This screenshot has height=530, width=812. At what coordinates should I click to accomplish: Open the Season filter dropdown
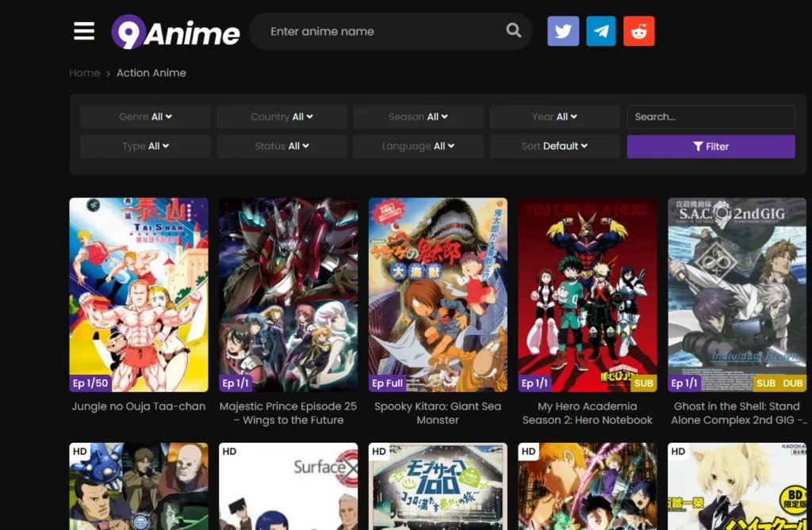tap(418, 116)
